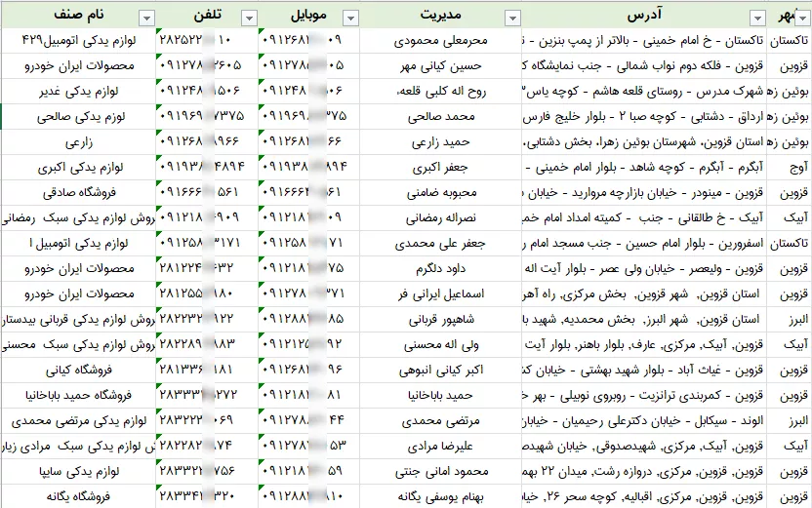Open the filter dropdown for تلفن column

pyautogui.click(x=249, y=19)
